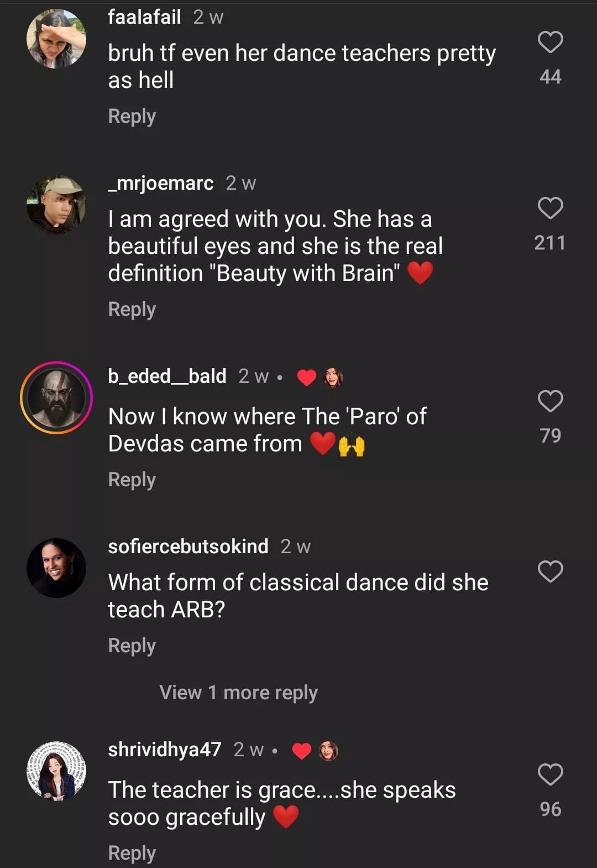The image size is (597, 868).
Task: Reply to sofiercebutsokind's question
Action: coord(132,646)
